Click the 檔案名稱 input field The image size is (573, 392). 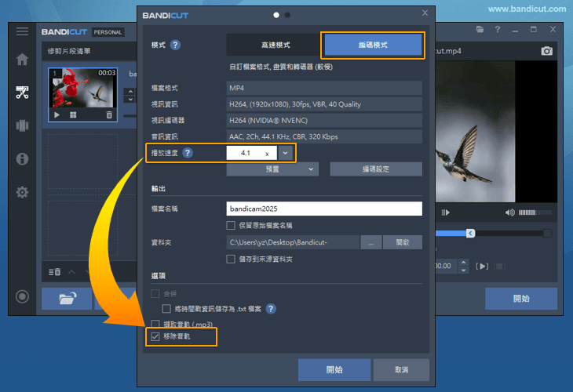(324, 209)
